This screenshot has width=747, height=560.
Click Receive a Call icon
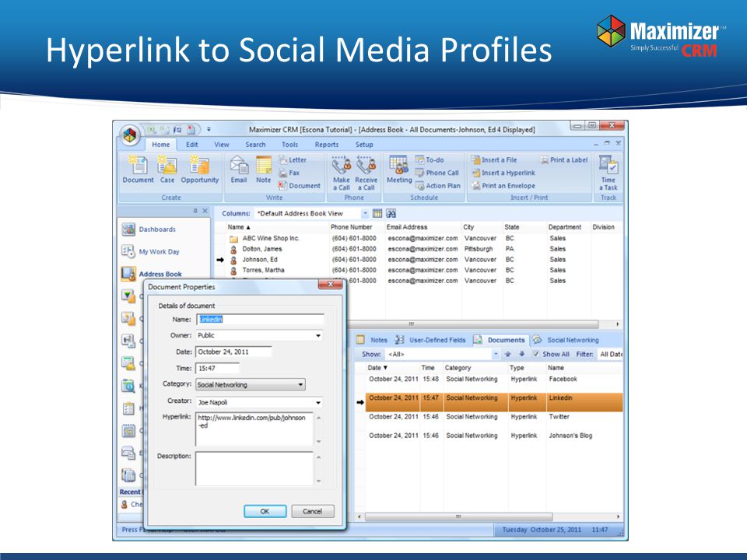366,173
